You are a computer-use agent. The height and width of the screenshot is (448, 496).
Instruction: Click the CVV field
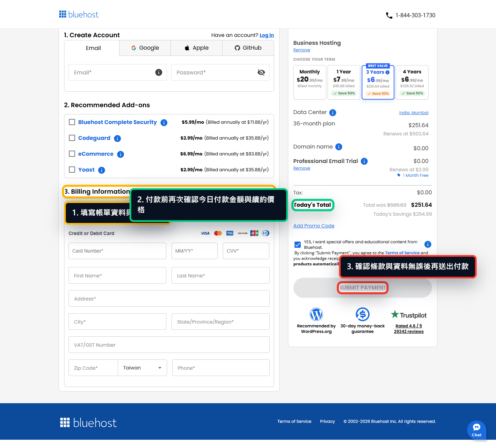(246, 251)
